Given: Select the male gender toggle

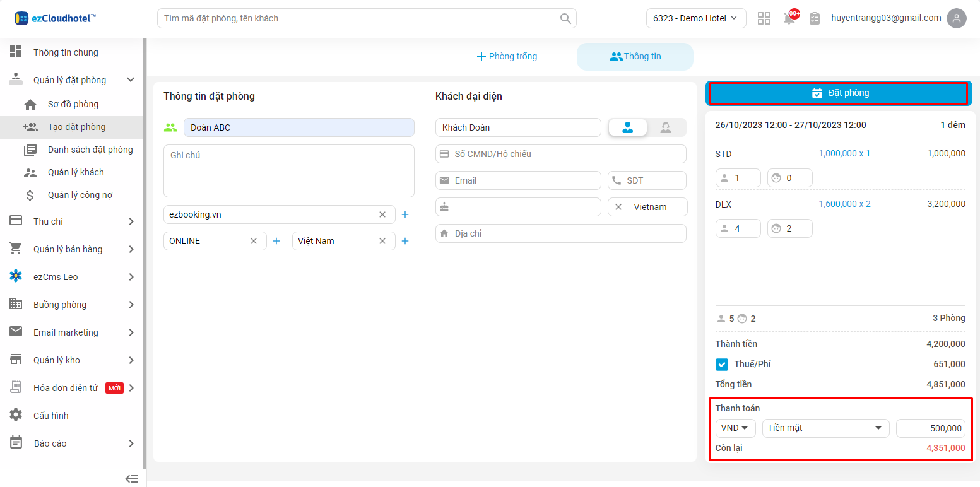Looking at the screenshot, I should click(x=628, y=127).
